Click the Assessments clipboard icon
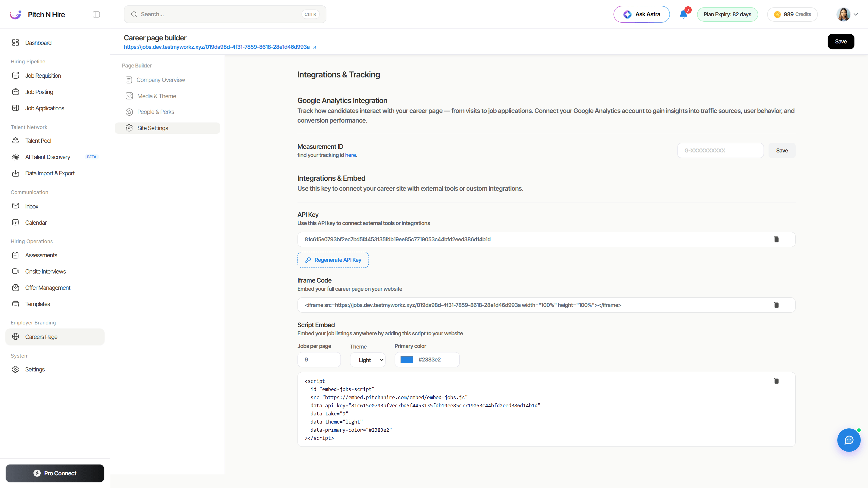 [x=15, y=255]
